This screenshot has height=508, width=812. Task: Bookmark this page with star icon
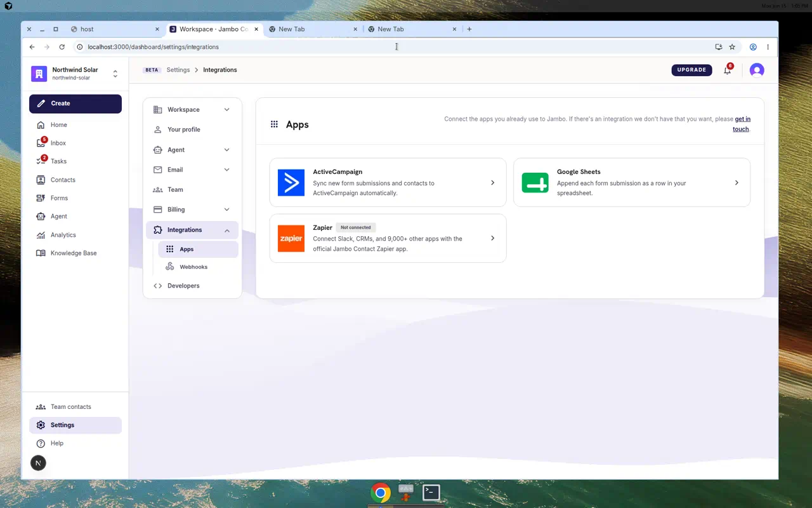click(x=732, y=47)
